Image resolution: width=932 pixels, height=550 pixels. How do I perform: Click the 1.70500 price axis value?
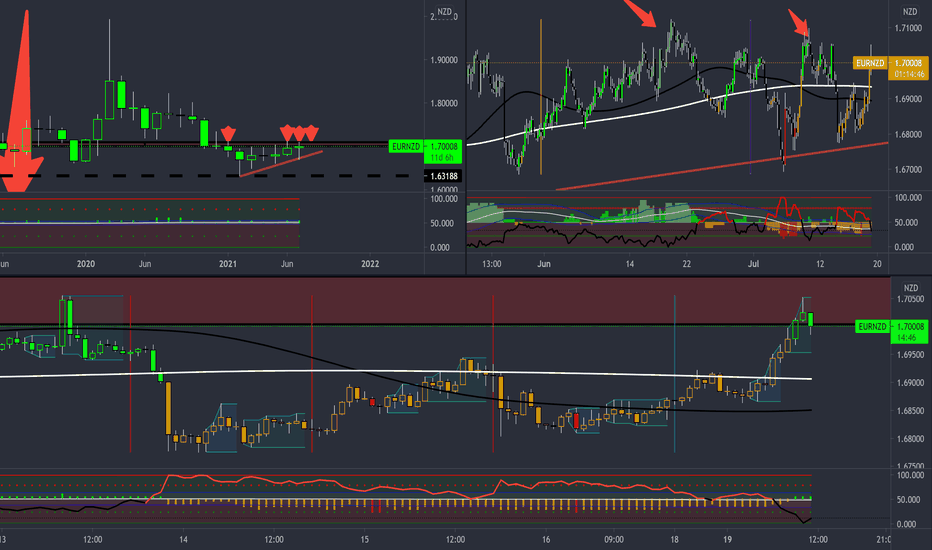pos(910,299)
